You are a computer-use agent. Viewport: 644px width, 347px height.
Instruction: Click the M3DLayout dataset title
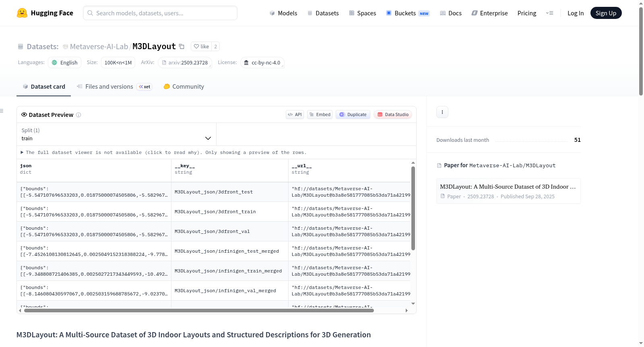(x=154, y=46)
